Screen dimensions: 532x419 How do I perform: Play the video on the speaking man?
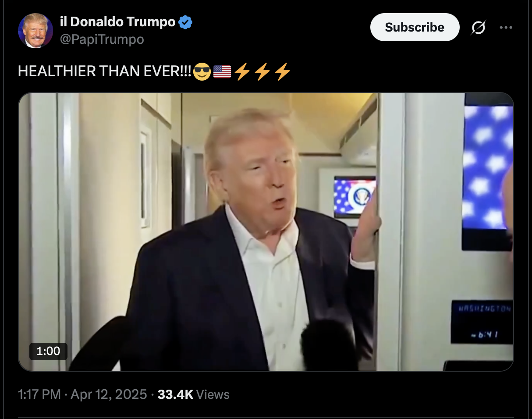click(x=266, y=232)
